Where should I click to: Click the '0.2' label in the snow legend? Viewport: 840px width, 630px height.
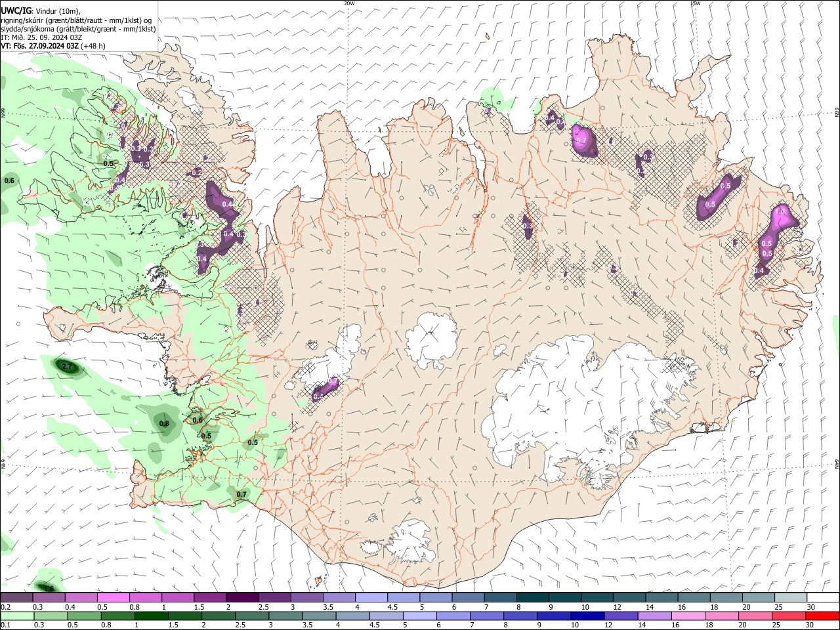(5, 607)
